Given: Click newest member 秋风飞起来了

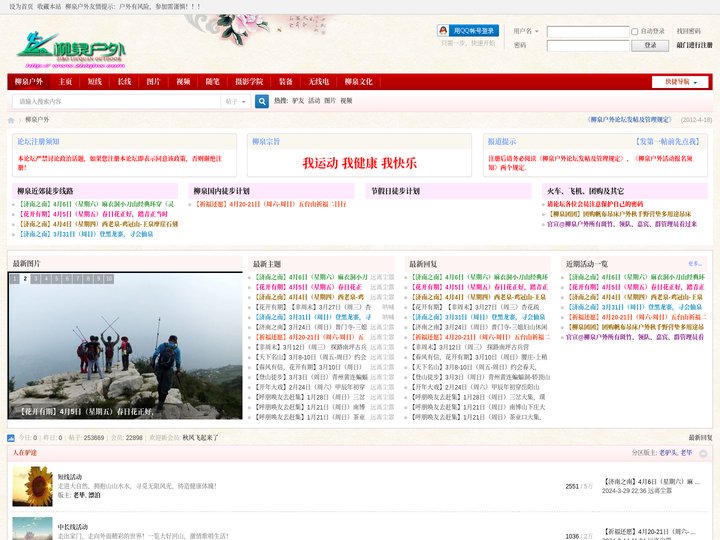Looking at the screenshot, I should pyautogui.click(x=201, y=438).
